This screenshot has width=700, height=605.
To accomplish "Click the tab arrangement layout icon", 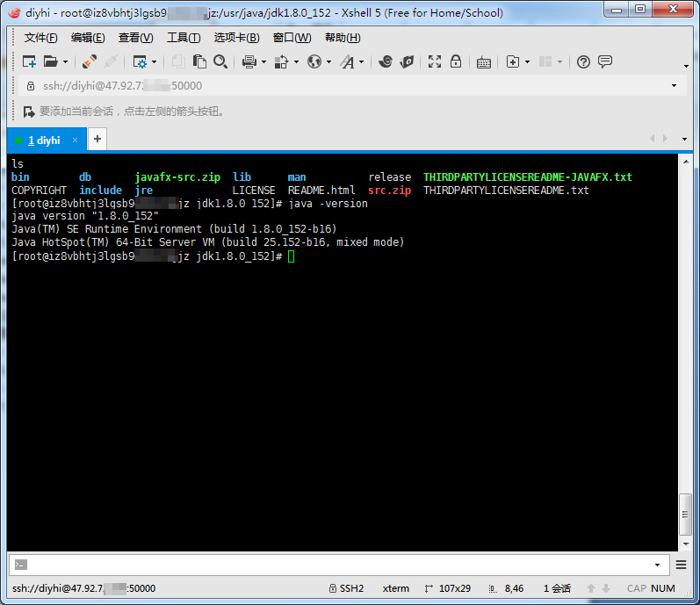I will (x=545, y=61).
